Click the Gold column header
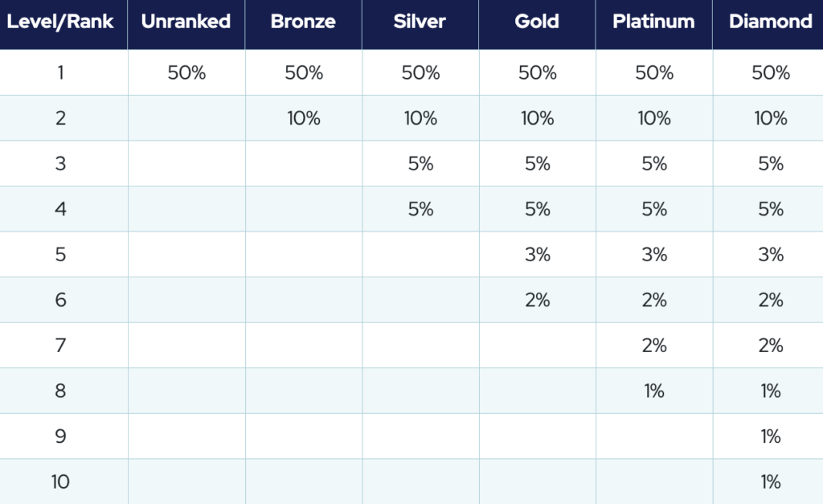The image size is (823, 504). pyautogui.click(x=537, y=22)
